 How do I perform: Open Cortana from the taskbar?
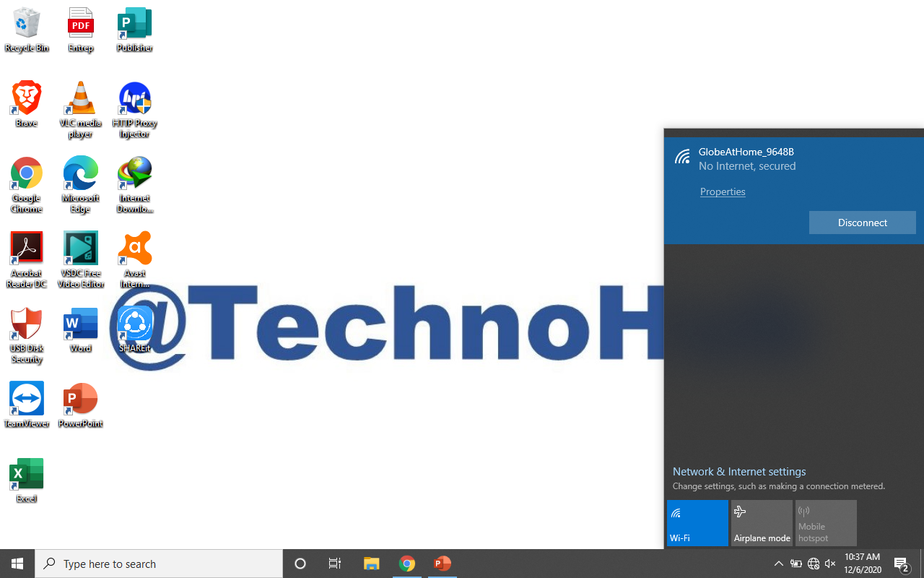click(x=300, y=564)
